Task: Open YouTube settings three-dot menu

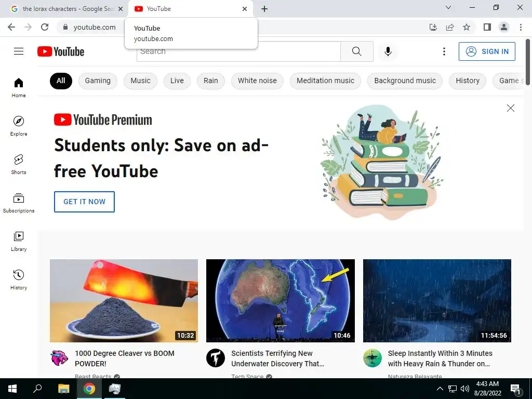Action: pyautogui.click(x=444, y=51)
